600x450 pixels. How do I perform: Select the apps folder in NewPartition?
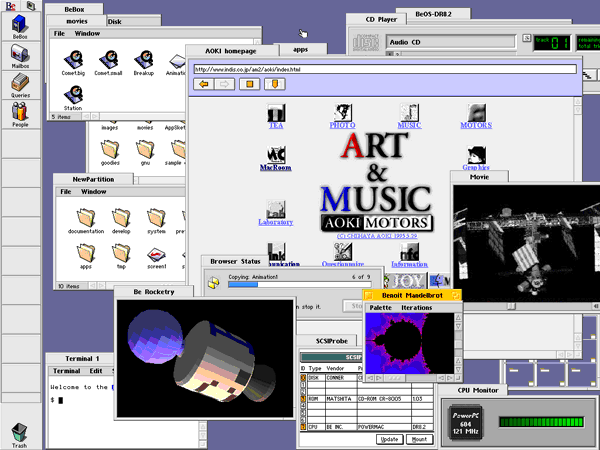pyautogui.click(x=86, y=256)
